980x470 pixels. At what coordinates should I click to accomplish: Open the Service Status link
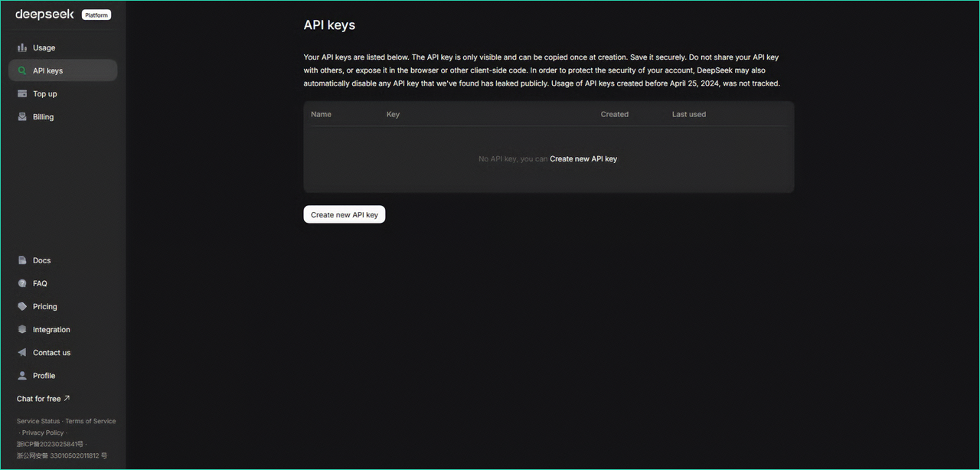click(x=38, y=421)
